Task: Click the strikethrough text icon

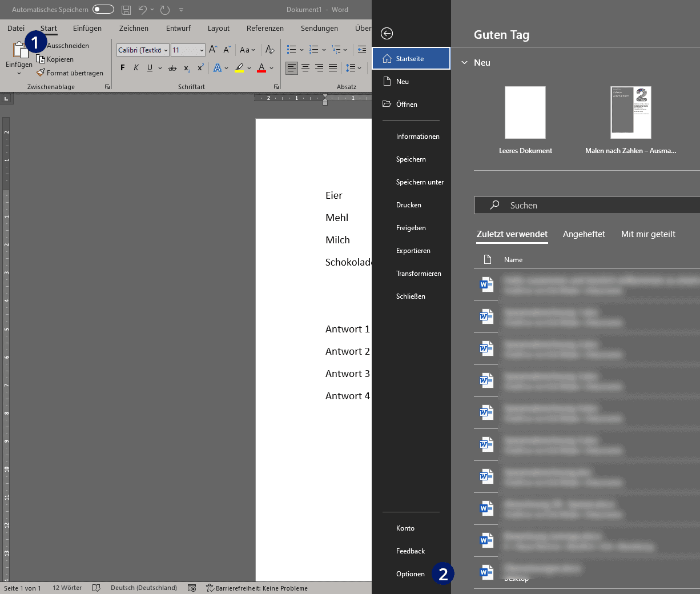Action: pos(172,68)
